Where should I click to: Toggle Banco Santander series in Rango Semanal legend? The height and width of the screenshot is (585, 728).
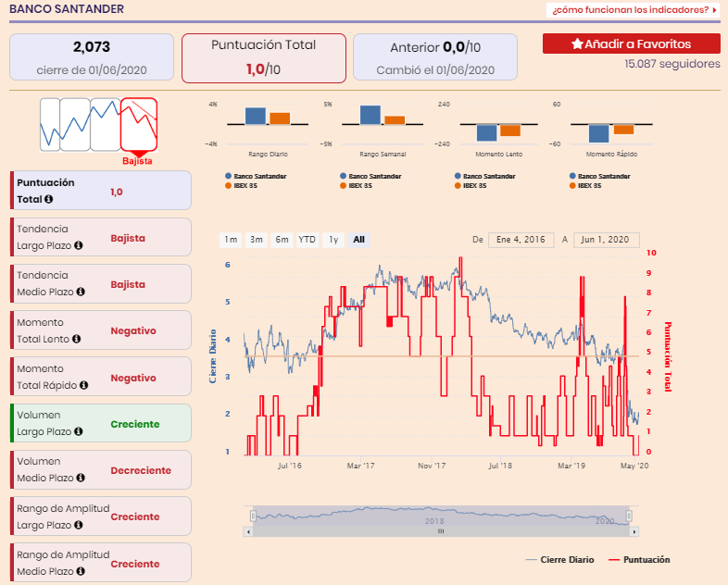370,176
